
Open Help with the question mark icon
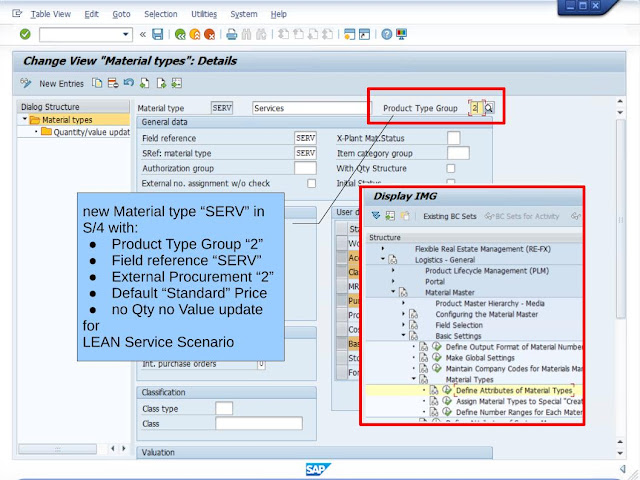(387, 34)
